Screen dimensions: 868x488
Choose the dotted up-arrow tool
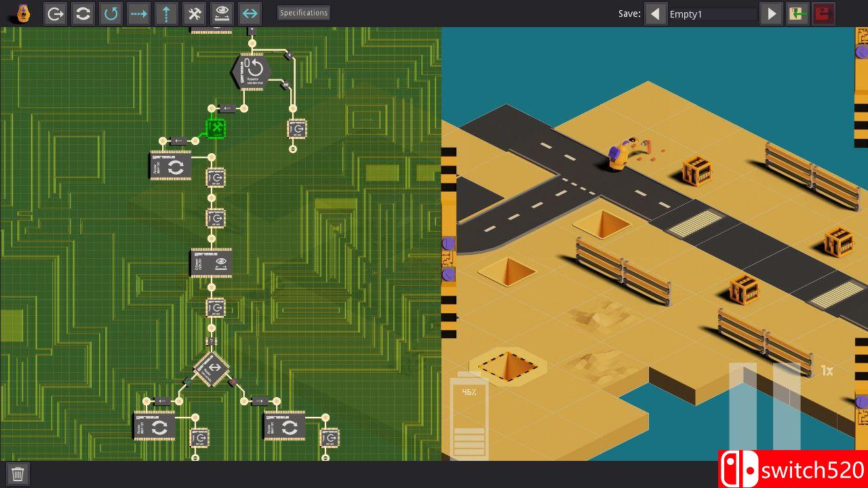tap(166, 13)
